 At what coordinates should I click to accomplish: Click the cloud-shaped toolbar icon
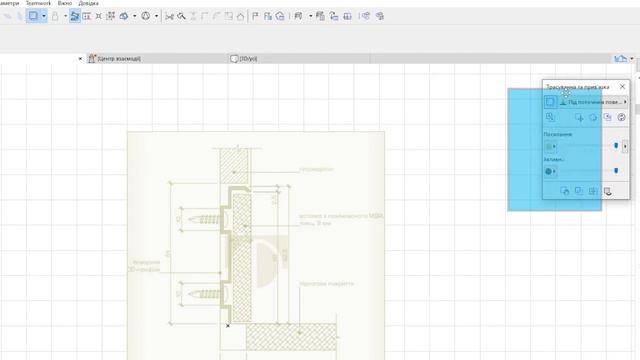point(124,16)
